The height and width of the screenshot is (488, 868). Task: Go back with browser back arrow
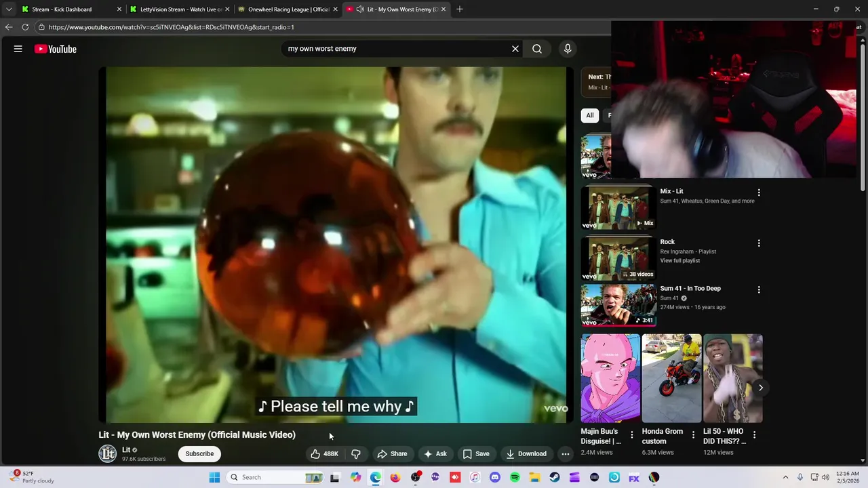point(9,27)
